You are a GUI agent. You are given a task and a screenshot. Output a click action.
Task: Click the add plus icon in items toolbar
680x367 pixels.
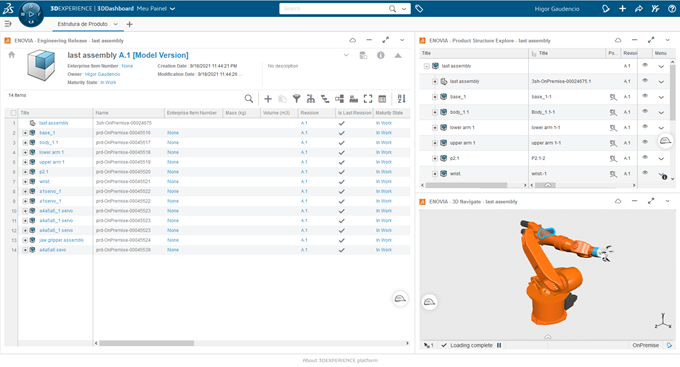coord(268,99)
